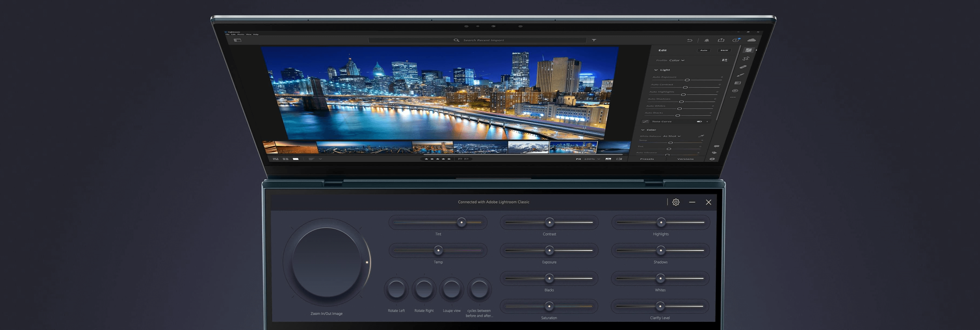
Task: Open the photo info icon
Action: 712,159
